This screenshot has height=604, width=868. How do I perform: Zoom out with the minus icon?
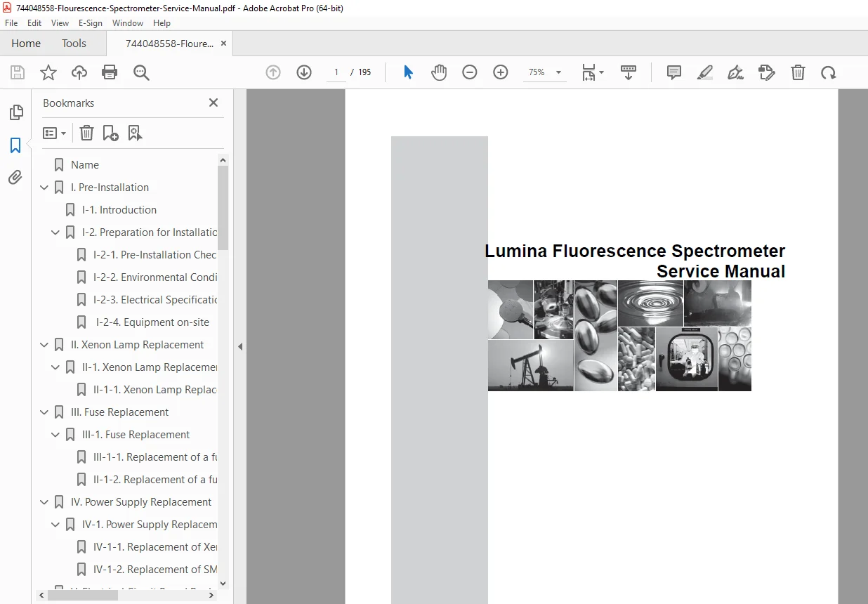[x=470, y=72]
